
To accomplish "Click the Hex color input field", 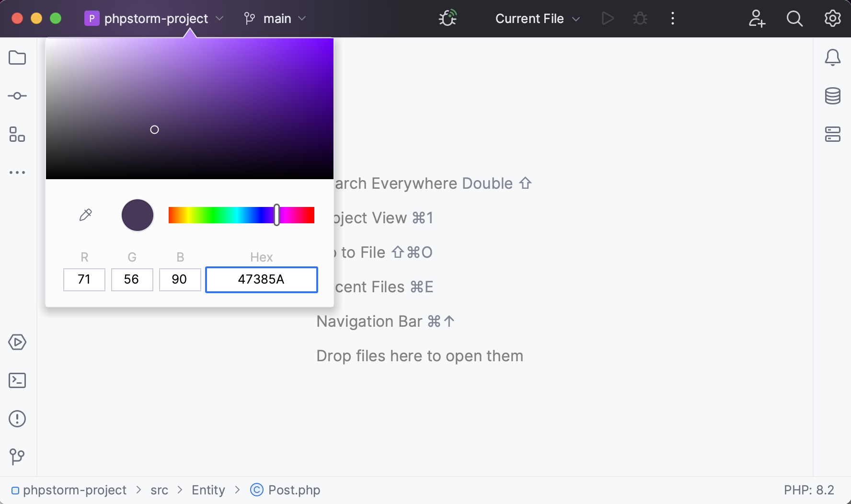I will coord(261,279).
